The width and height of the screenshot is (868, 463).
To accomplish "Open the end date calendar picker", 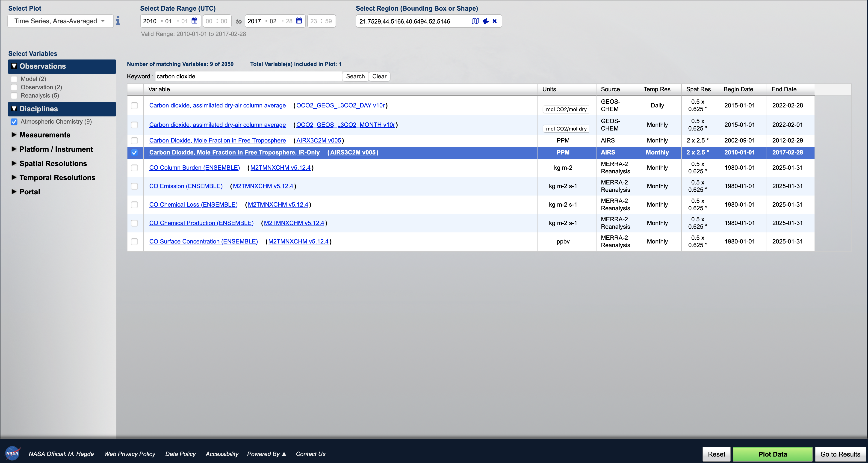I will [x=299, y=21].
